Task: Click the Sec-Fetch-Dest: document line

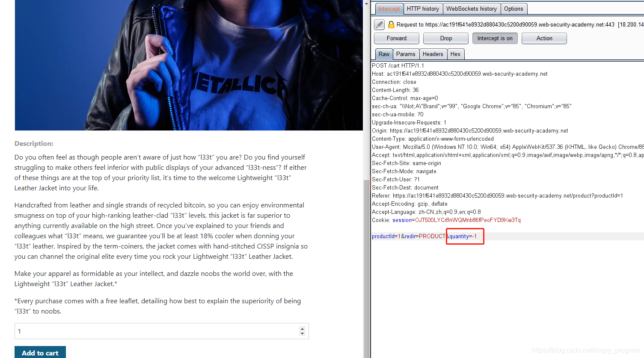Action: pyautogui.click(x=405, y=187)
